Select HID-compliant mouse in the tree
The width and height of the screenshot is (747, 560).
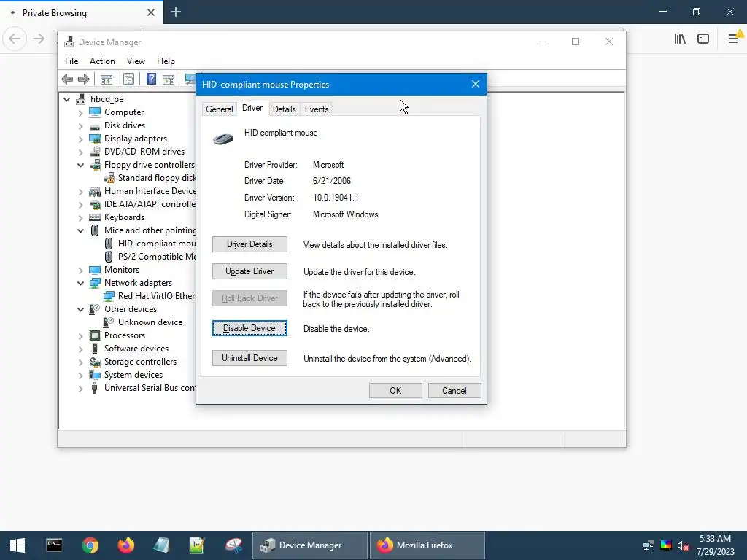[x=157, y=244]
